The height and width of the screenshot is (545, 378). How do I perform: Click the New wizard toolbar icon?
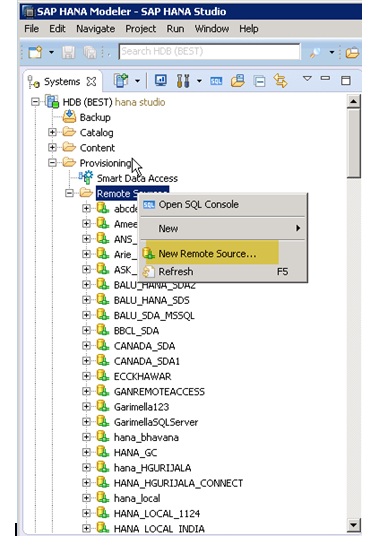[35, 52]
